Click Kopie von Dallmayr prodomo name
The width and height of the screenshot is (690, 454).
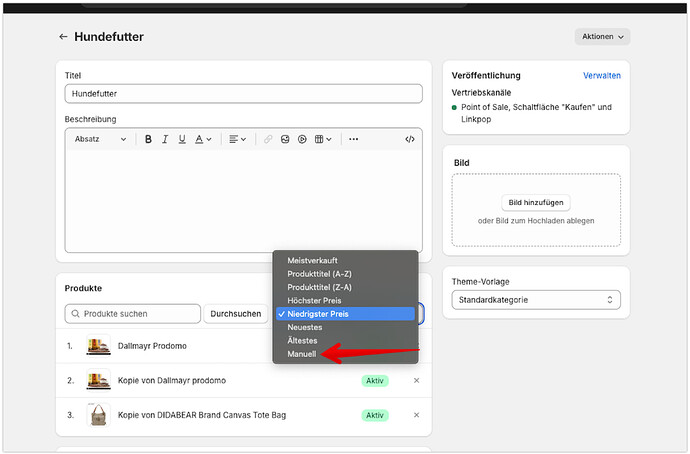pos(172,380)
